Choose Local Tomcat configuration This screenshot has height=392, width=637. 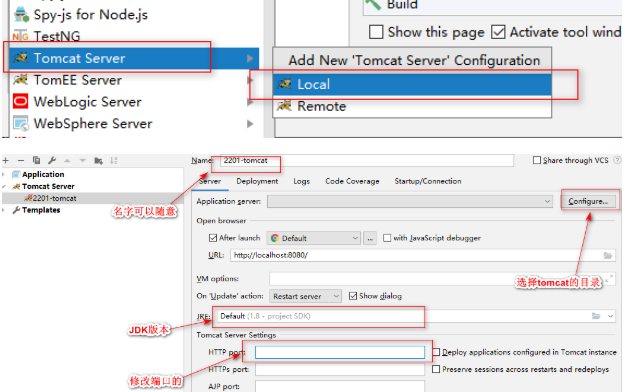click(x=412, y=84)
